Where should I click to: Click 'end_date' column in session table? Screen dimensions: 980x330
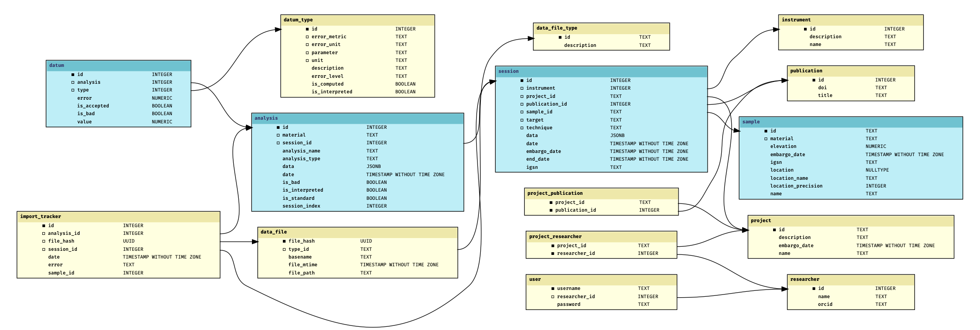click(x=538, y=159)
